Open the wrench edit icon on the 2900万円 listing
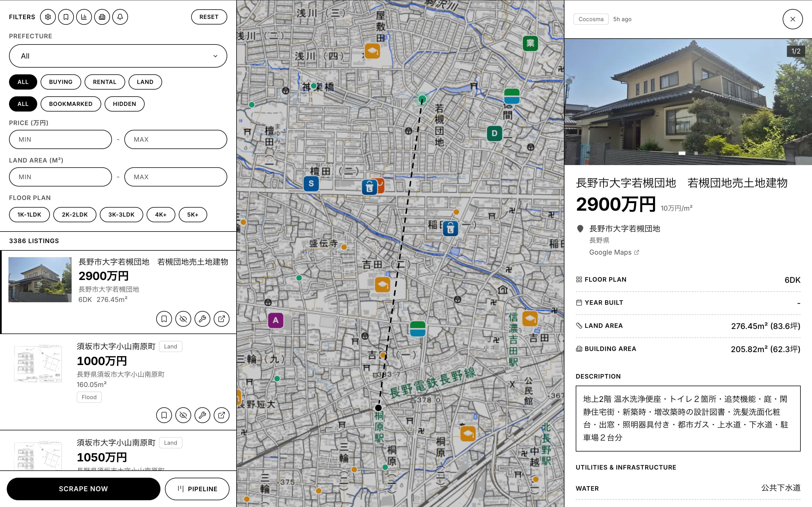The width and height of the screenshot is (812, 507). (202, 319)
